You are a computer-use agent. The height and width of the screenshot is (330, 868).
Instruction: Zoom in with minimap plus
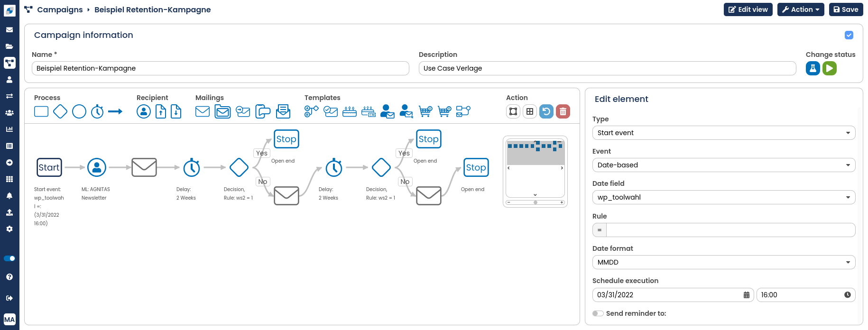(562, 202)
